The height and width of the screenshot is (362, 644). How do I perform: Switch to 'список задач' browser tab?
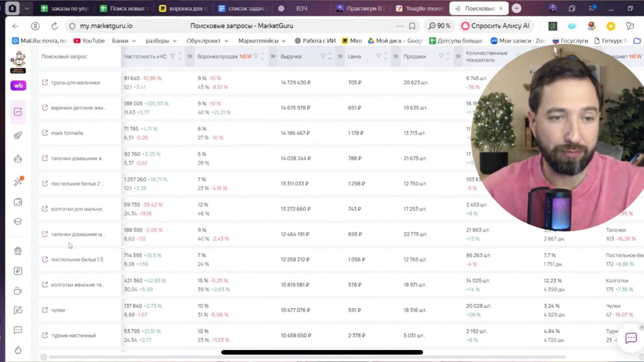click(x=242, y=8)
